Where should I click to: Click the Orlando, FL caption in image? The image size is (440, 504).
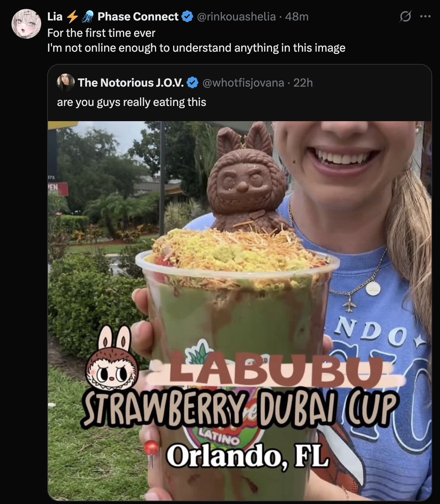click(247, 455)
